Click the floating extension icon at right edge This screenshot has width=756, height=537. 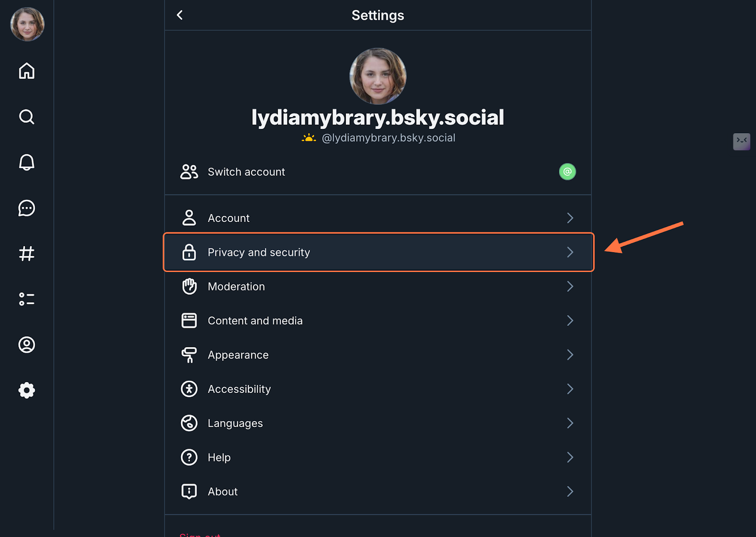coord(742,141)
